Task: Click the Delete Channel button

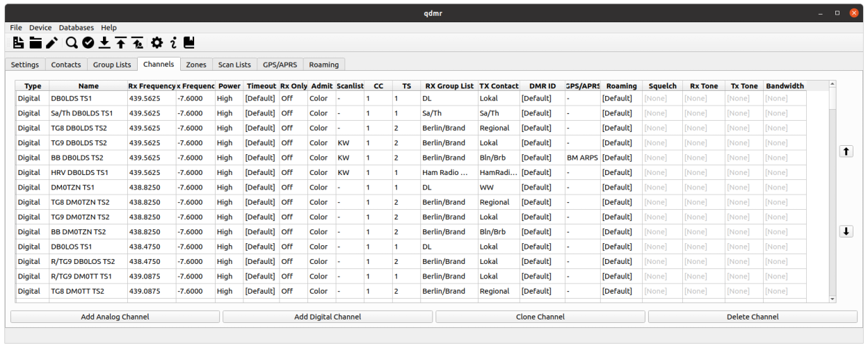Action: (x=752, y=317)
